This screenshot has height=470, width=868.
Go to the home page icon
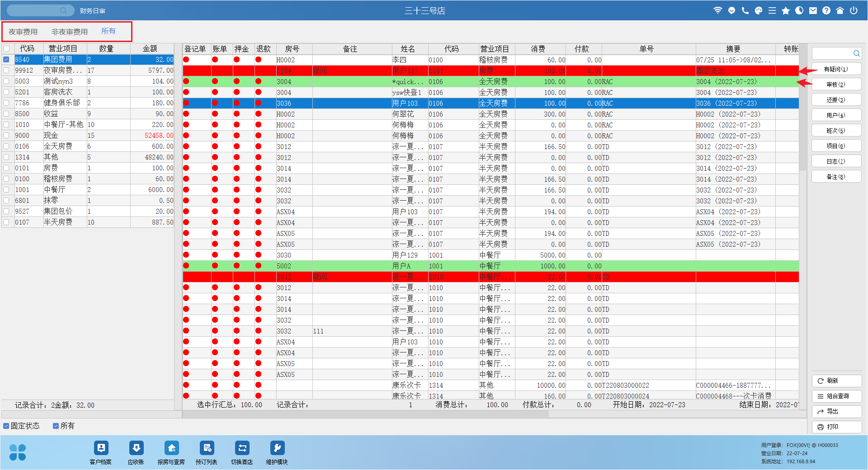click(840, 10)
